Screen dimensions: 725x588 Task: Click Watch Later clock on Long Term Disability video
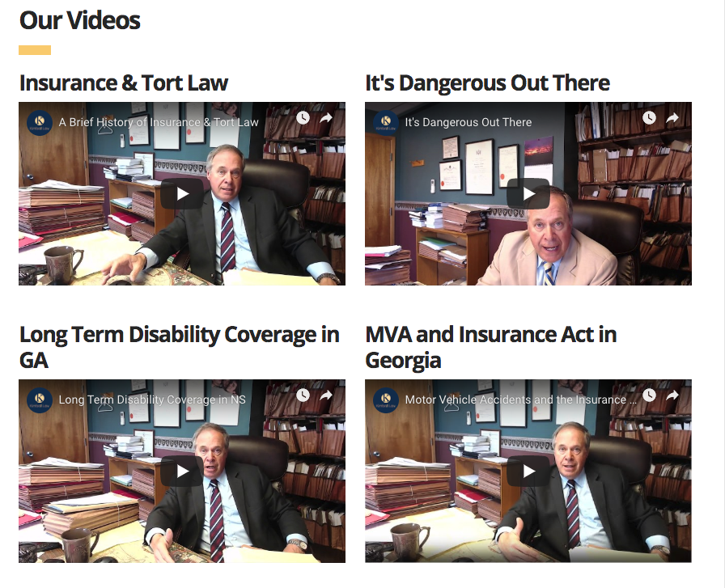pos(303,396)
